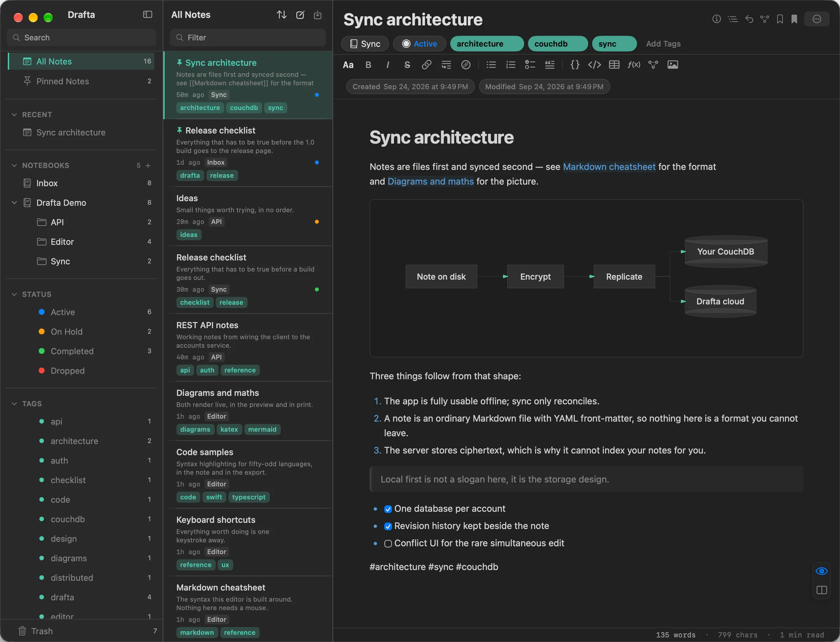Apply strikethrough formatting

(407, 65)
